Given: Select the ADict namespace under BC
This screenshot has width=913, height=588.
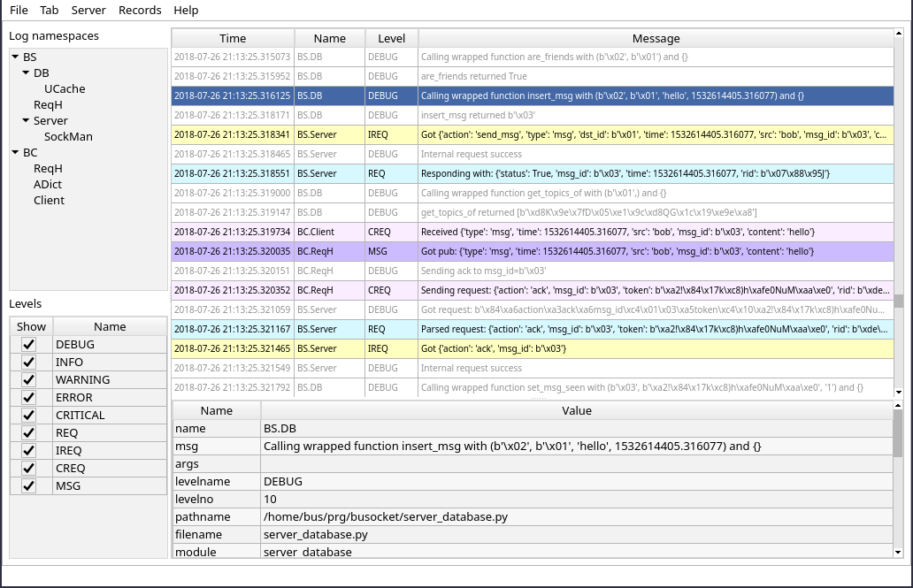Looking at the screenshot, I should [x=48, y=185].
